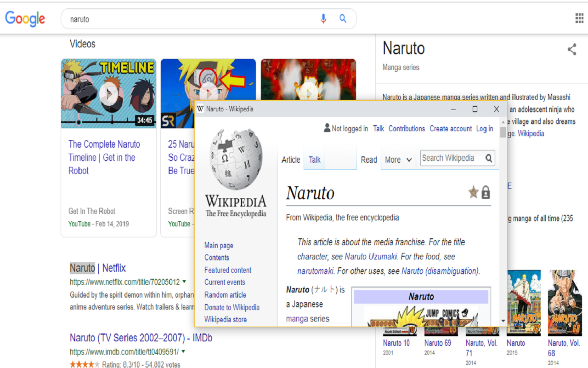This screenshot has height=368, width=588.
Task: Open Naruto 69 book title link
Action: click(438, 343)
